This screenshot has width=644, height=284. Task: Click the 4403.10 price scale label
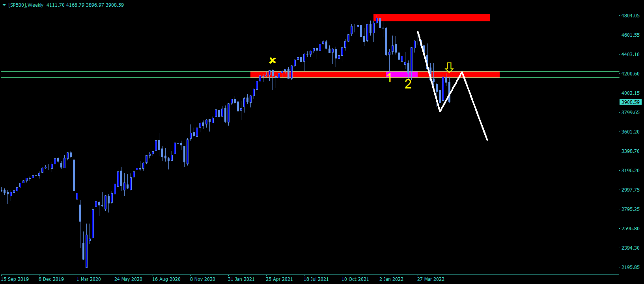(x=630, y=55)
